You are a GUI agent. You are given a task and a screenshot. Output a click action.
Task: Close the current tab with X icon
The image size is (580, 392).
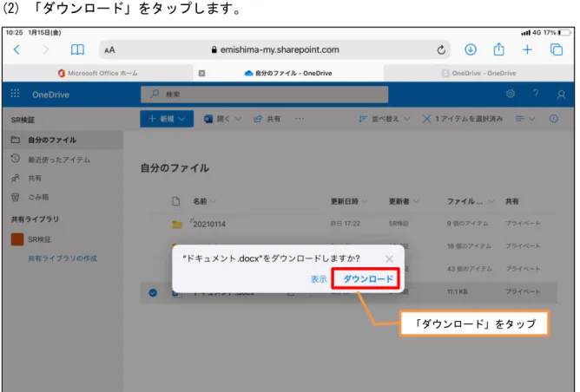coord(201,73)
